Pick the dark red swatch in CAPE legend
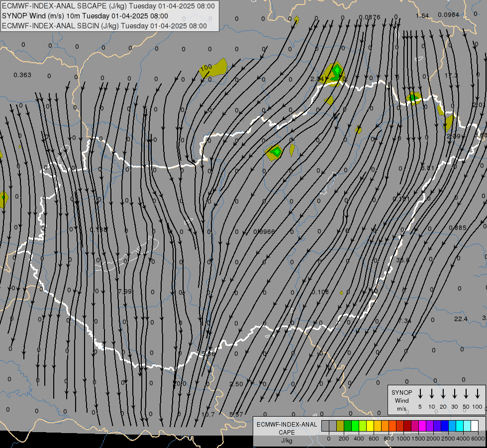487x448 pixels. click(407, 426)
